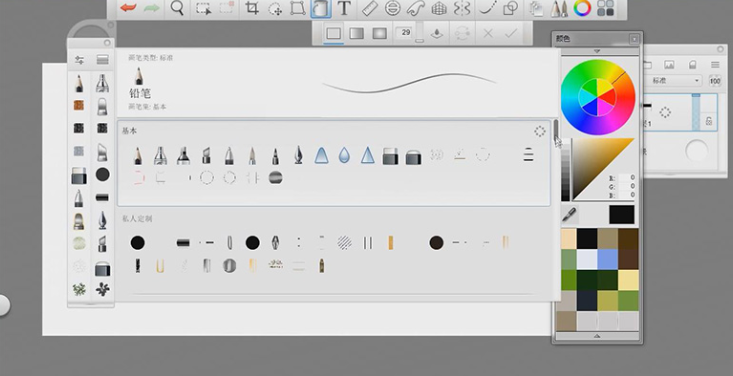Open the brush library tab icon

(102, 60)
